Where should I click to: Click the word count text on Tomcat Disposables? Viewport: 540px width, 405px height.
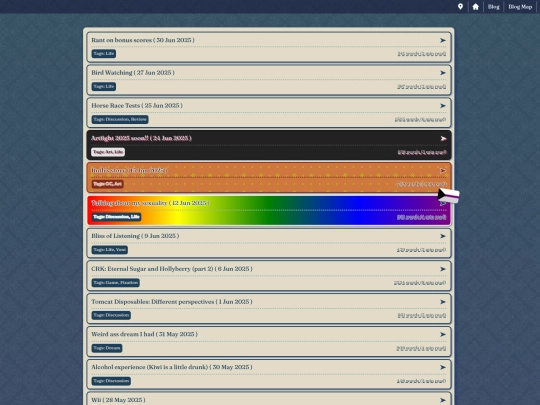pos(422,316)
